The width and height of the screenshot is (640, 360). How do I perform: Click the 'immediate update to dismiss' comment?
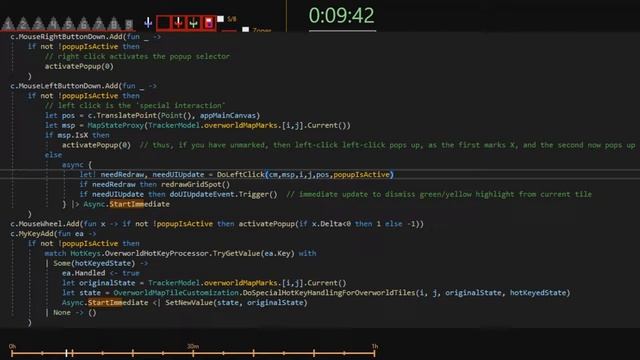[x=439, y=194]
